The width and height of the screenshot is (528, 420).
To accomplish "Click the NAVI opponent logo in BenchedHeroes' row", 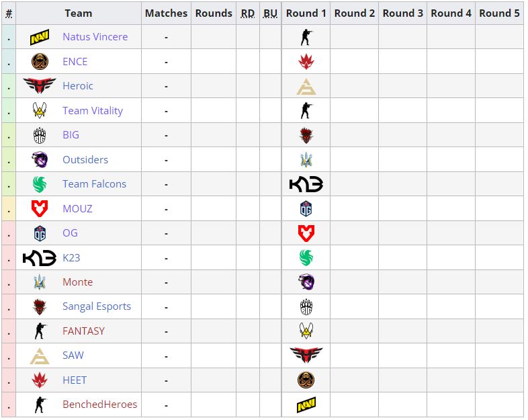I will (306, 405).
